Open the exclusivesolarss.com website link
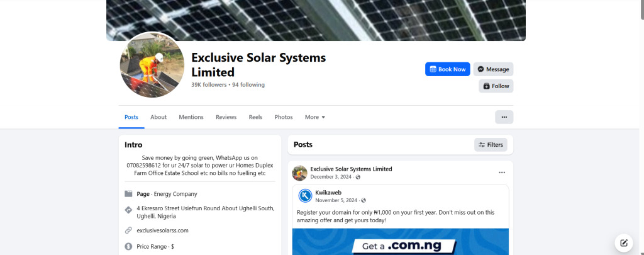The height and width of the screenshot is (255, 644). (x=162, y=230)
